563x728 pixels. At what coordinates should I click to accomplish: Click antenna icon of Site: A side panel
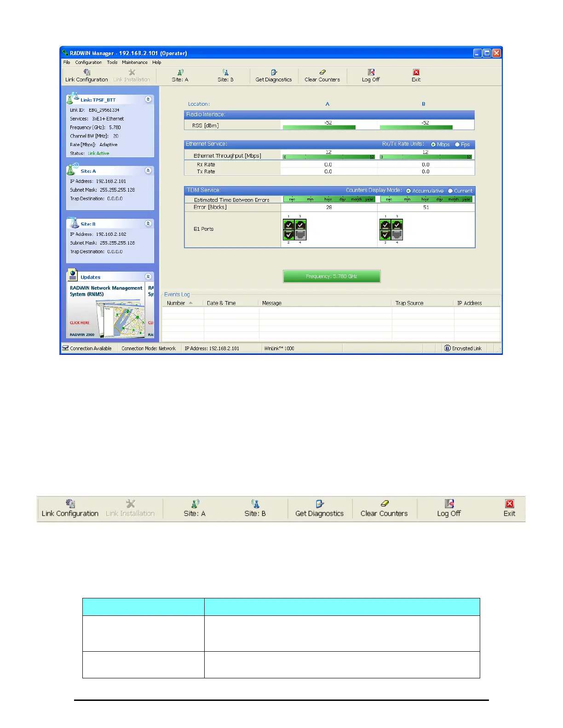[73, 169]
